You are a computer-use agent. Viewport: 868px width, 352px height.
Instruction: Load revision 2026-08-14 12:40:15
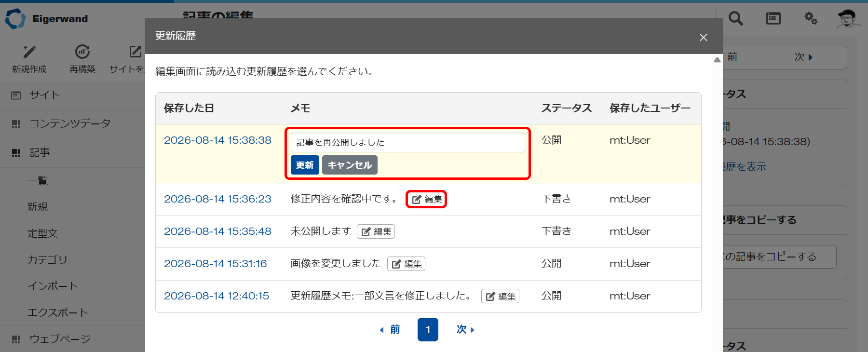(217, 296)
